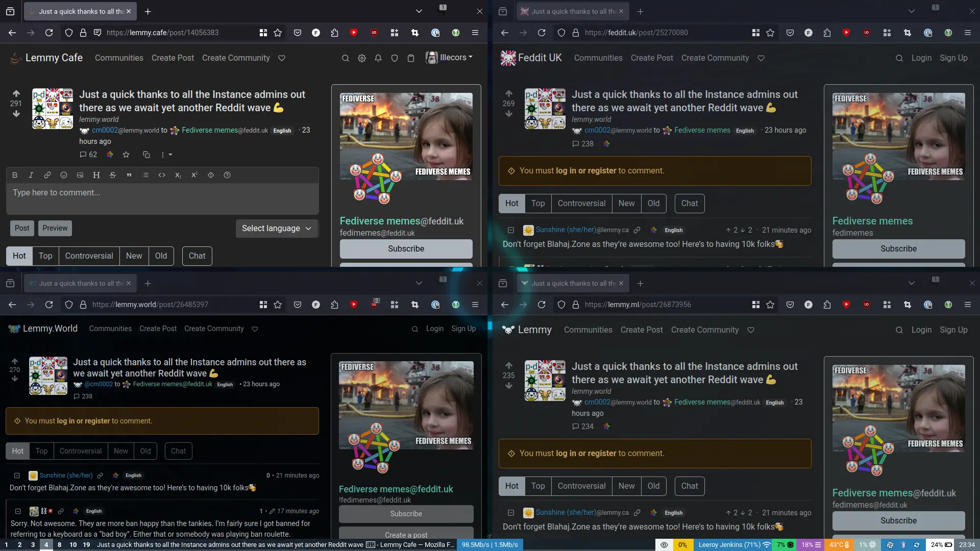Expand the more actions menu on the Lemmy Cafe post
The height and width of the screenshot is (551, 980).
[166, 155]
